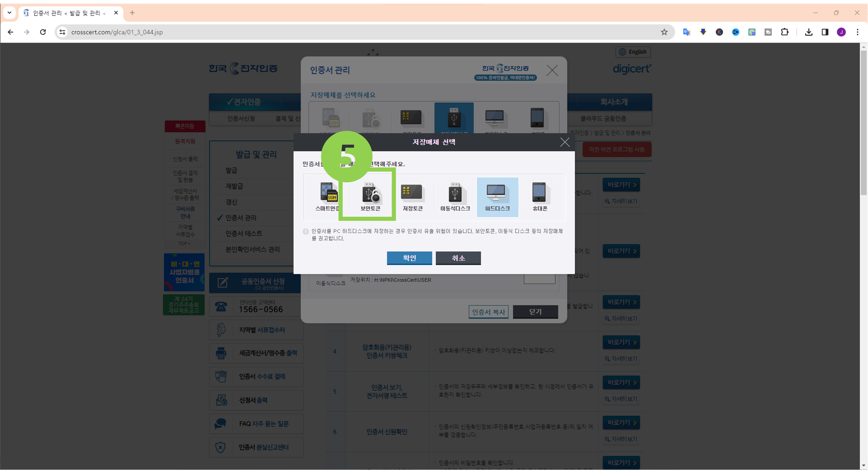Select the 보안토큰 security token icon
Screen dimensions: 868x470
(x=370, y=196)
